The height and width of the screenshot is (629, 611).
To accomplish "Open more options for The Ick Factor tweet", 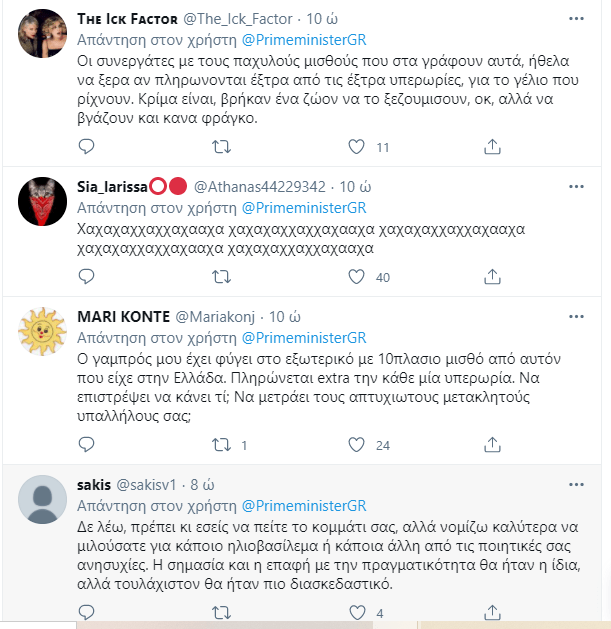I will tap(575, 19).
